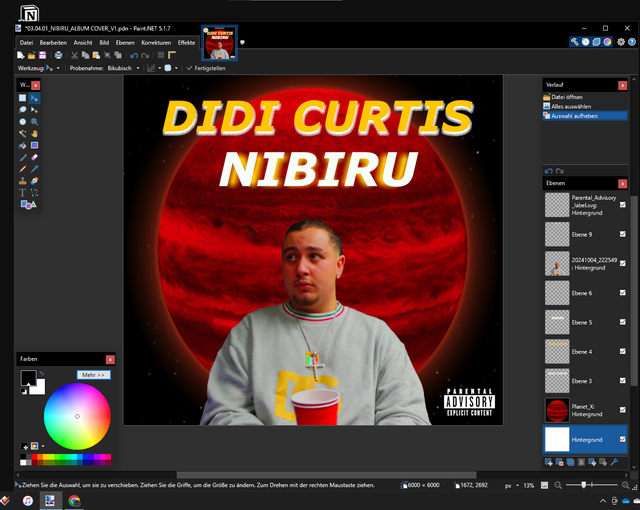Screen dimensions: 640x510
Task: Toggle visibility of Parental_Advisory_label layer
Action: 622,205
